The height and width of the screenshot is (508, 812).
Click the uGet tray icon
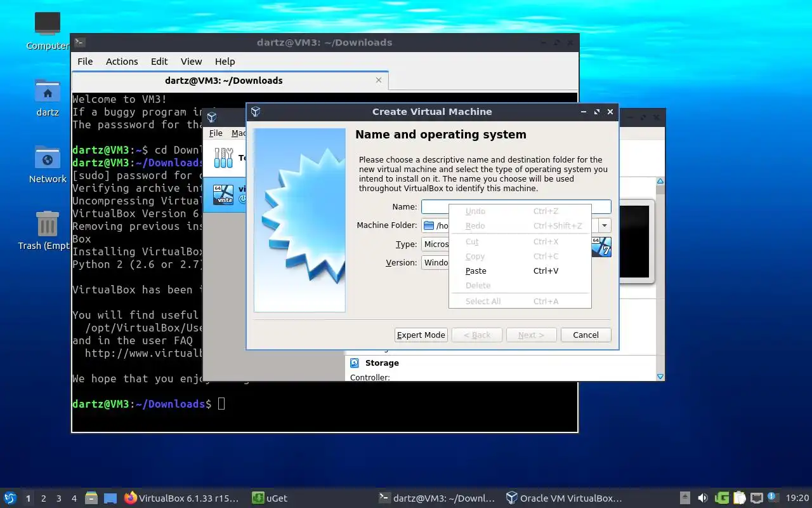[722, 498]
